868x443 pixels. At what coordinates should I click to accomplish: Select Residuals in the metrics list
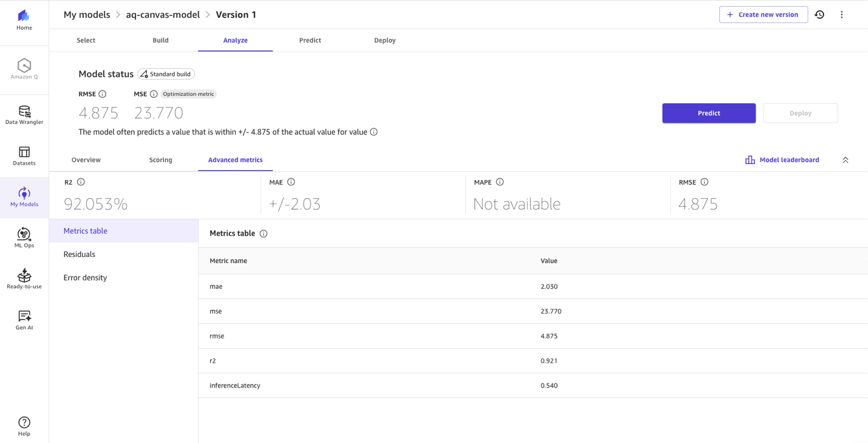point(79,254)
